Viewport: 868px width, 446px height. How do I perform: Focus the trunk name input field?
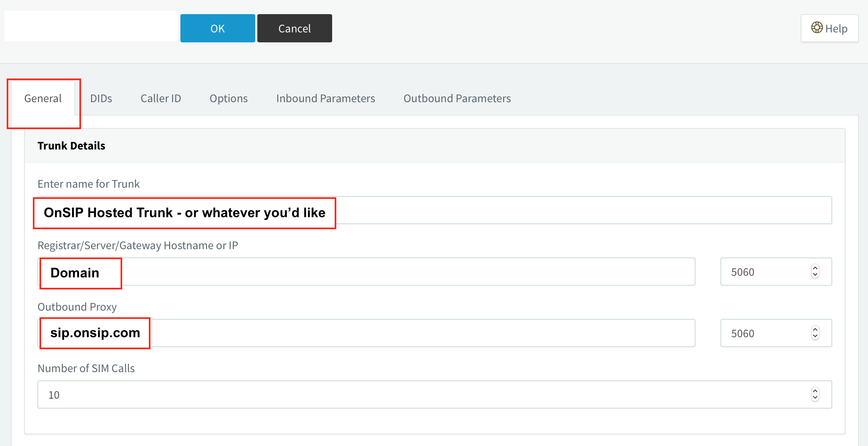pos(434,210)
